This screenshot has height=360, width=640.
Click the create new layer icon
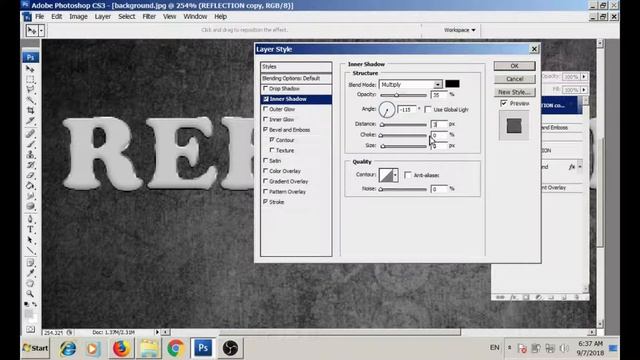click(564, 297)
